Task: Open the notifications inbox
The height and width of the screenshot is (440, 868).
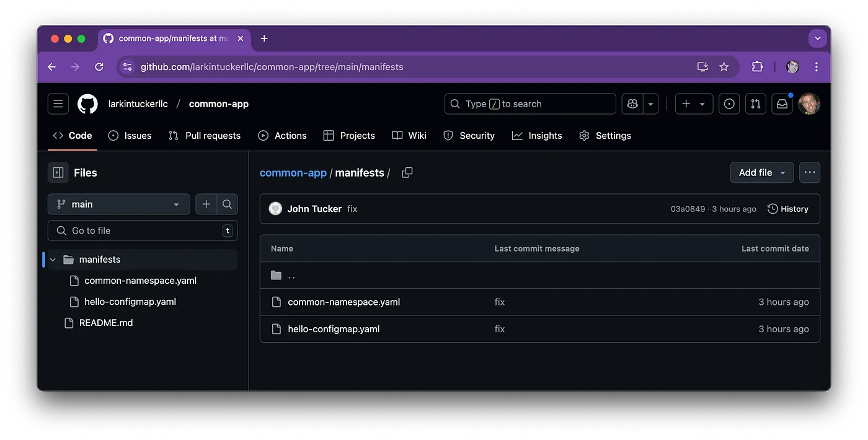Action: (x=782, y=104)
